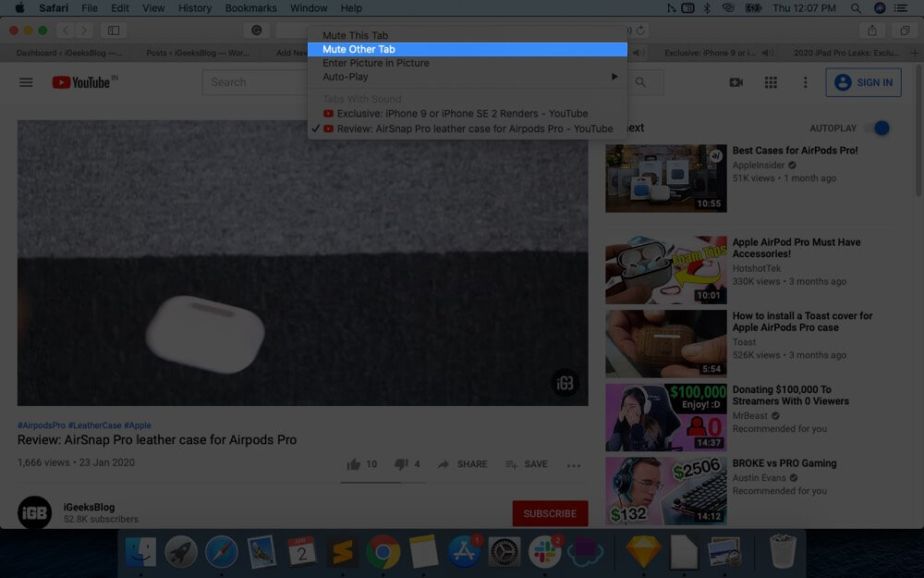Image resolution: width=924 pixels, height=578 pixels.
Task: Open App Store from the Dock
Action: 464,552
